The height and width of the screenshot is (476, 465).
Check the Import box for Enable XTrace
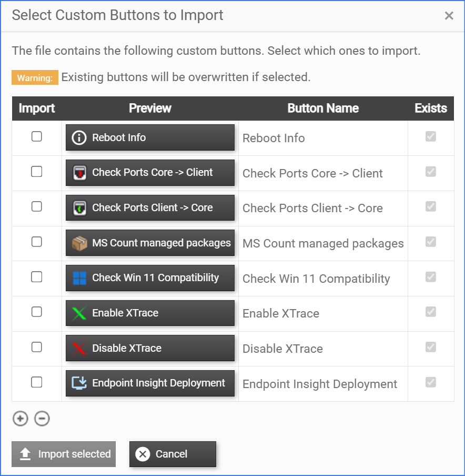(36, 312)
